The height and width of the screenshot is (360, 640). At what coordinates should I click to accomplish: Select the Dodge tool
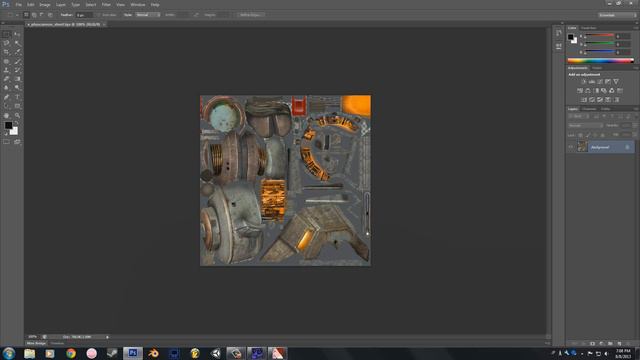coord(17,88)
